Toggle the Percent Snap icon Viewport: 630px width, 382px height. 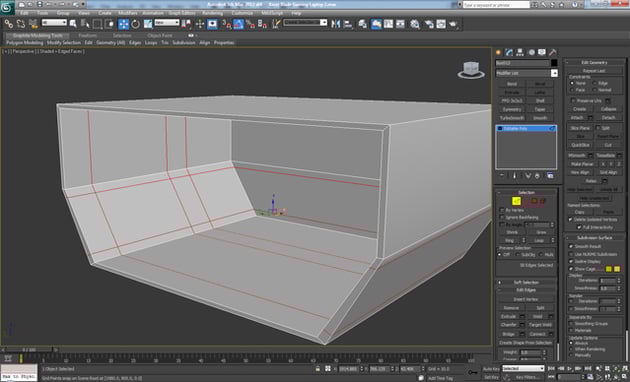[x=251, y=24]
